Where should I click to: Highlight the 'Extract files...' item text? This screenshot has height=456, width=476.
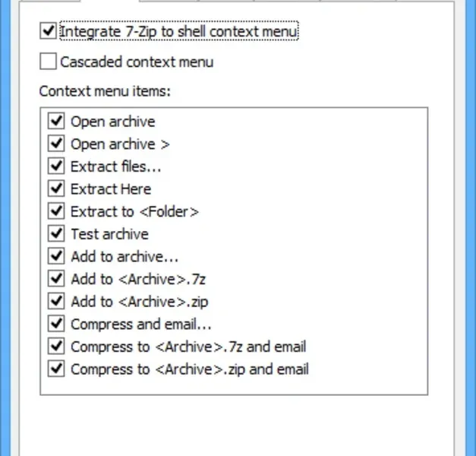tap(115, 166)
